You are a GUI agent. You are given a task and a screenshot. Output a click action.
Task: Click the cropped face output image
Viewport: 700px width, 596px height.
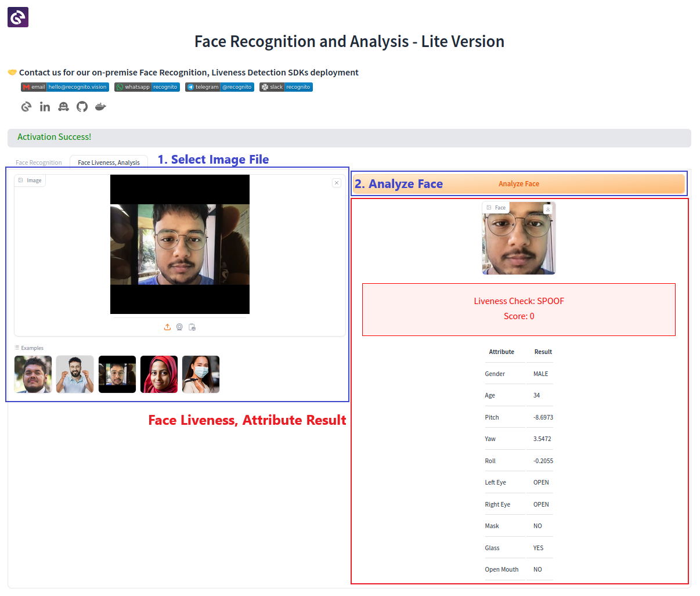point(519,238)
